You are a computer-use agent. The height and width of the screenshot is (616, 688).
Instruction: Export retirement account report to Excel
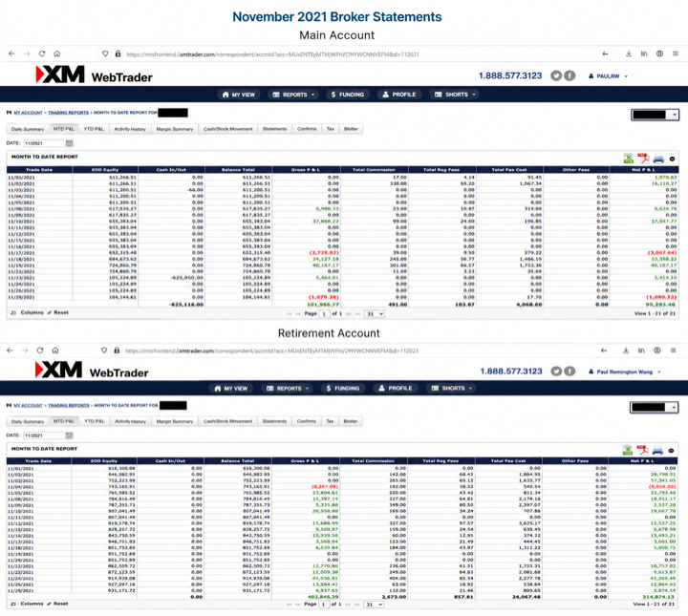click(x=628, y=450)
